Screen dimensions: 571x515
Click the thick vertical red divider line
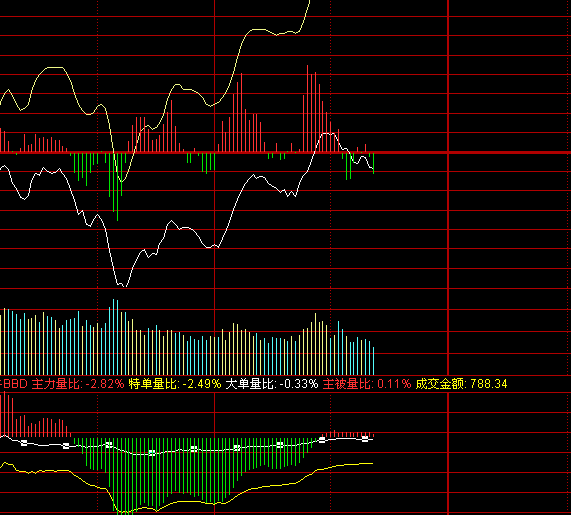(x=448, y=258)
